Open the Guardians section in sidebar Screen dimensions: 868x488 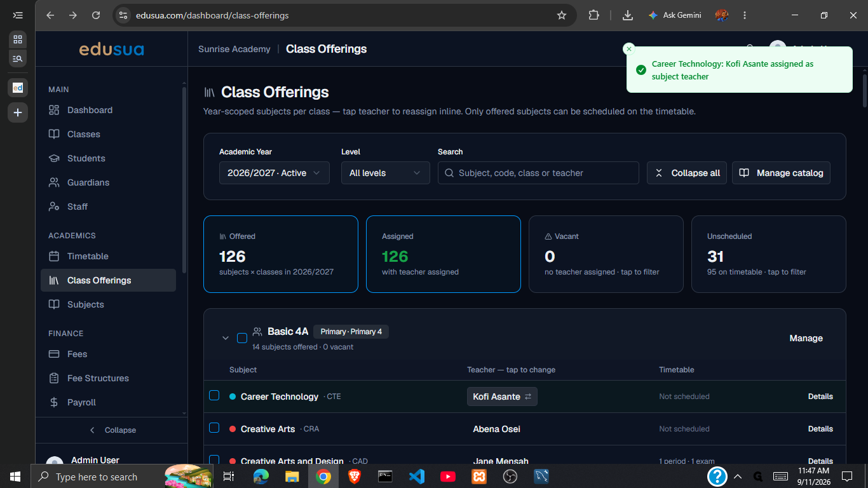[108, 182]
